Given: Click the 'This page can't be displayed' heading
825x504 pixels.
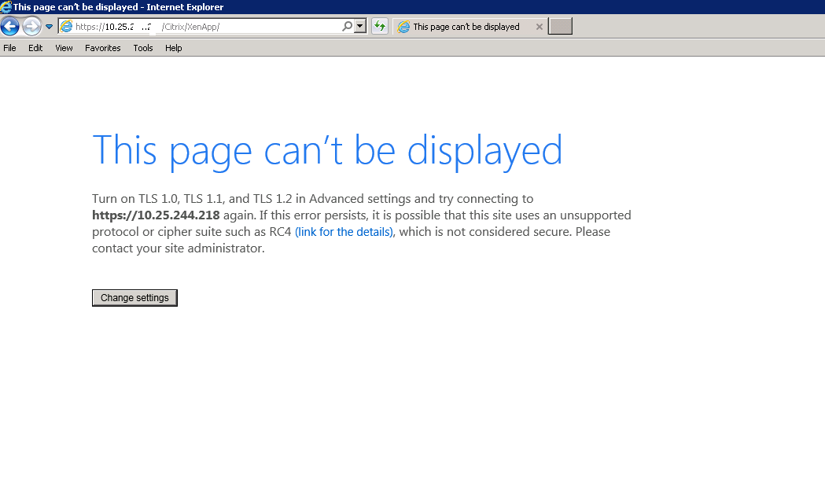Looking at the screenshot, I should click(x=327, y=151).
